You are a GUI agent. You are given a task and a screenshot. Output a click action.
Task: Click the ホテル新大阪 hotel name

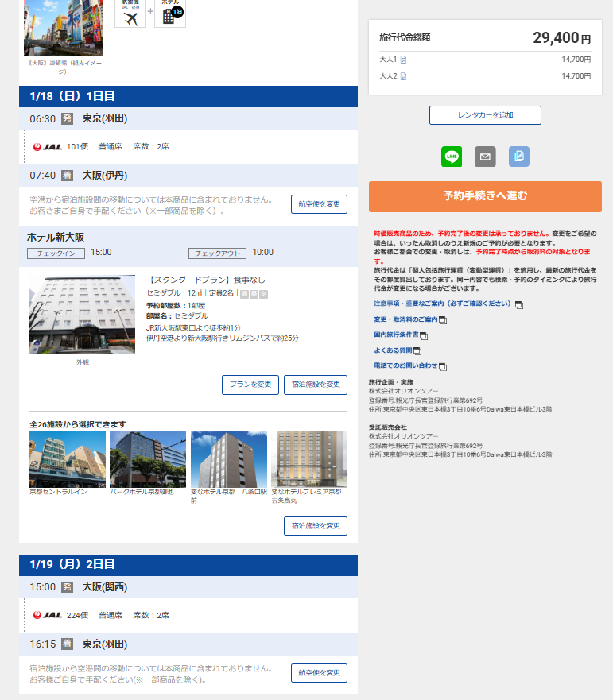point(56,238)
